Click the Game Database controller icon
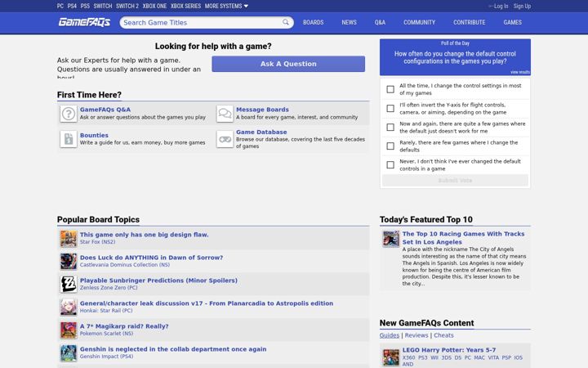 click(225, 139)
